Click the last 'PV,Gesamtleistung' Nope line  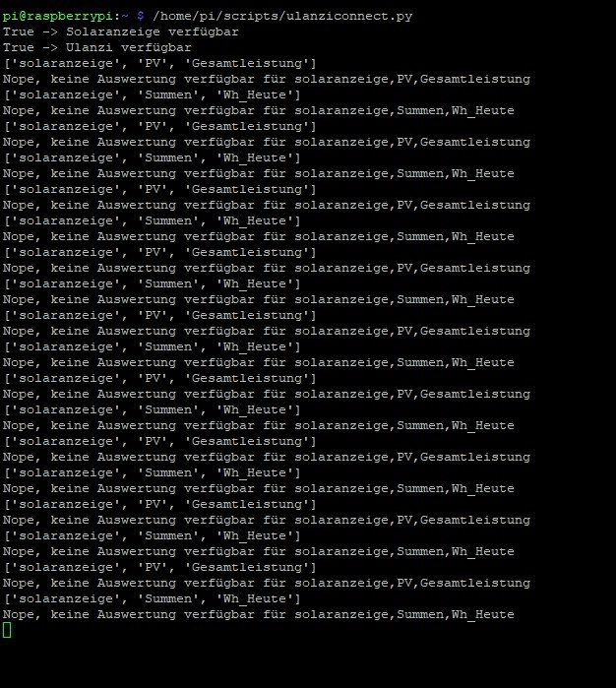(267, 583)
